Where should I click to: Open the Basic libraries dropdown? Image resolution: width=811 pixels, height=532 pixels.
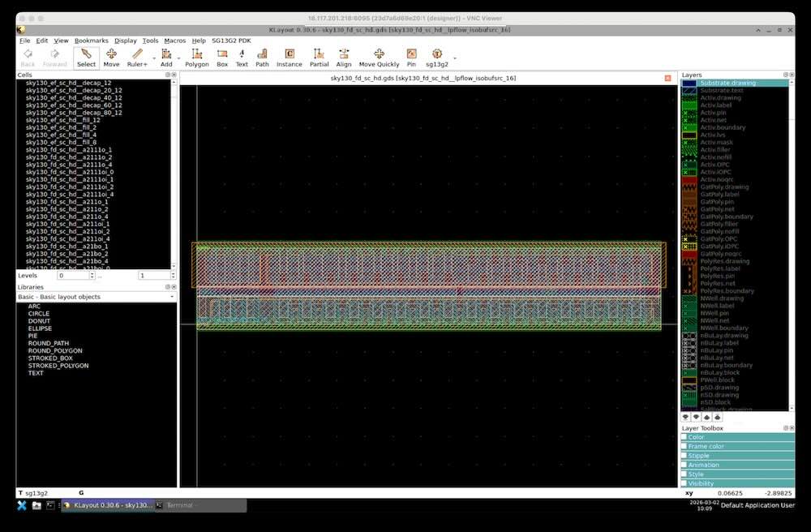pos(172,297)
